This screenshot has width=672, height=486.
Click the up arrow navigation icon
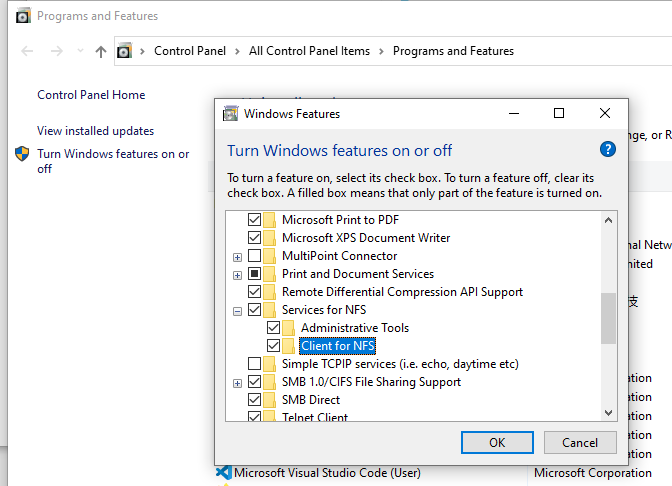click(100, 51)
